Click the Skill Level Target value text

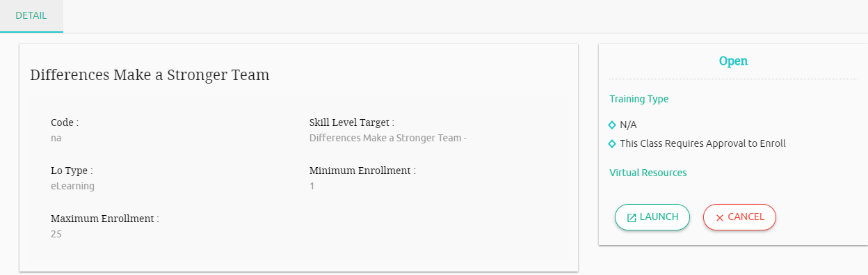click(387, 138)
